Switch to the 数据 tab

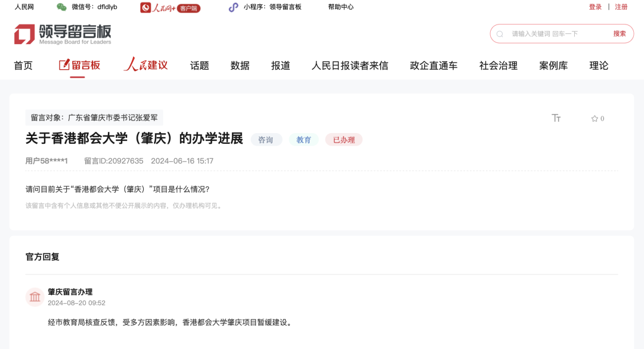(x=239, y=66)
